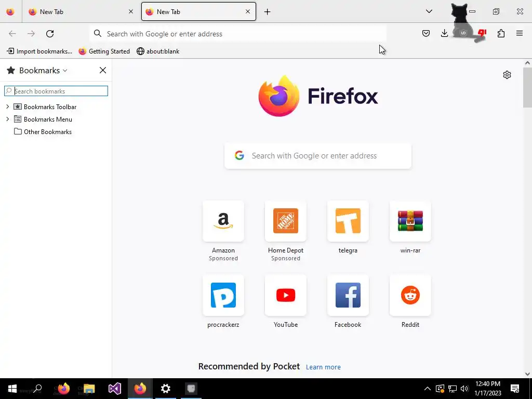Screen dimensions: 532x399
Task: Click the address bar search field
Action: click(238, 34)
